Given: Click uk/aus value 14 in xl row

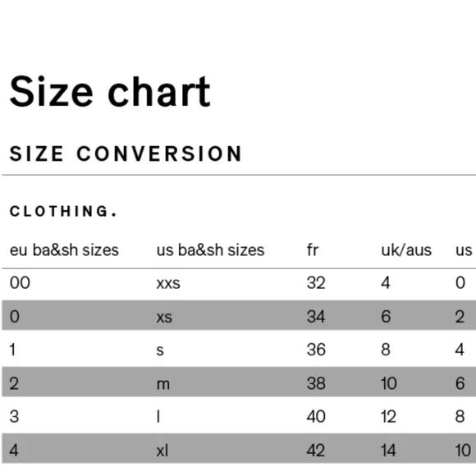Looking at the screenshot, I should [388, 451].
